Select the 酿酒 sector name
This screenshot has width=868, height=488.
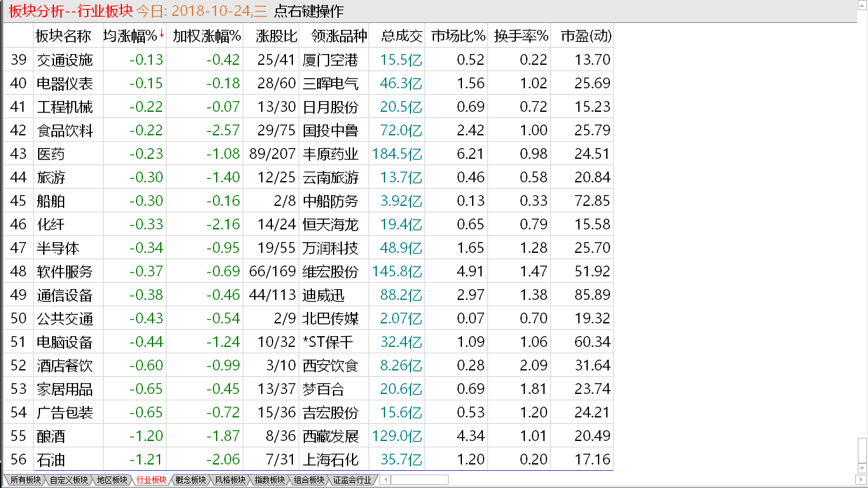point(51,436)
